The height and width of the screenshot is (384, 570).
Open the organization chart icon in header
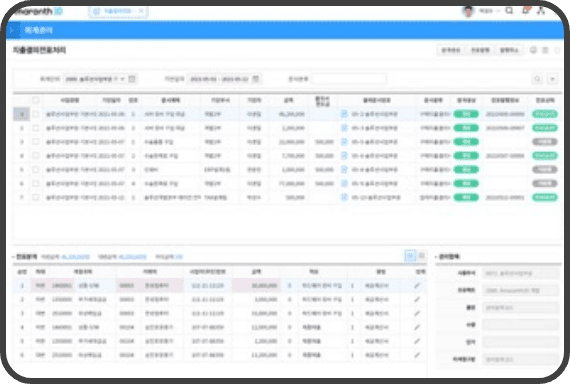click(541, 11)
